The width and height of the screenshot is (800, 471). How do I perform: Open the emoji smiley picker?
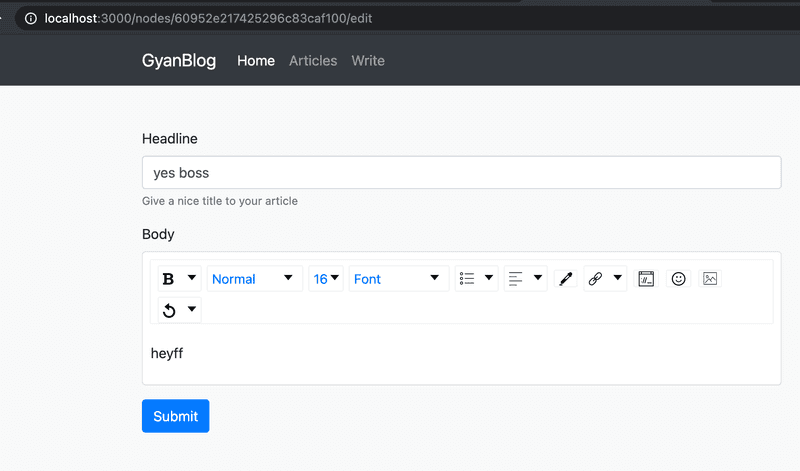[x=678, y=279]
